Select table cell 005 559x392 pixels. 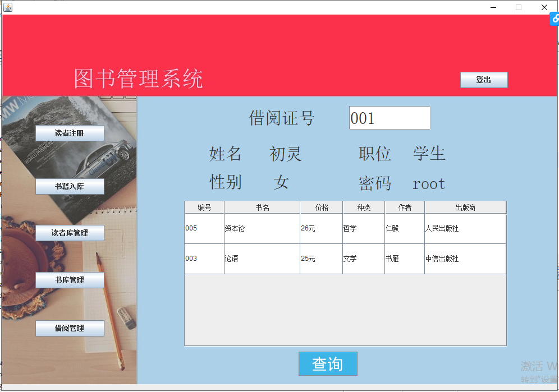coord(204,228)
